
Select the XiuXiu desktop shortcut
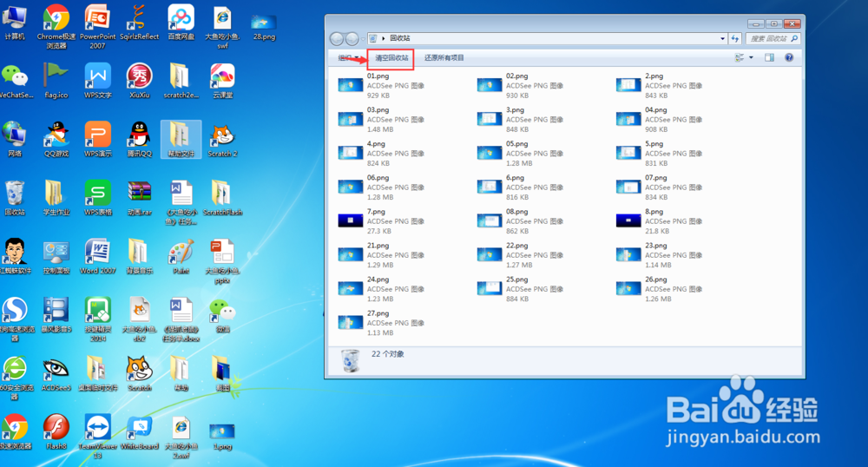tap(140, 80)
